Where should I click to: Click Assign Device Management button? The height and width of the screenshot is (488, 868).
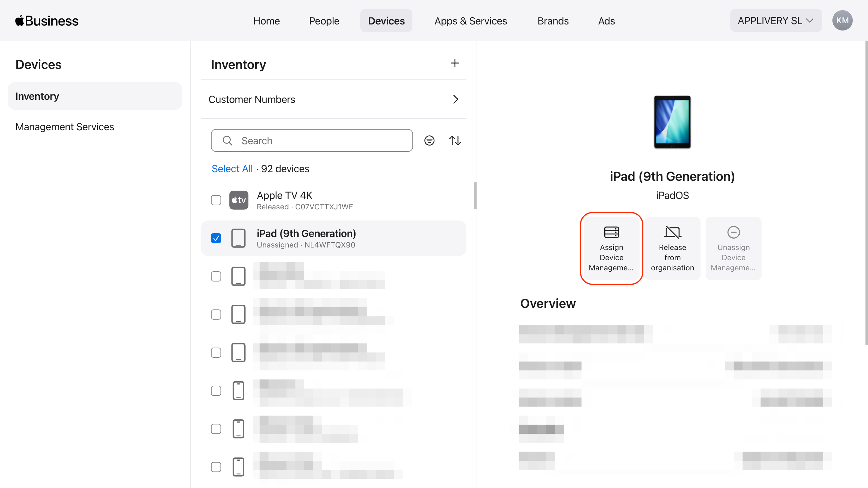(x=611, y=248)
